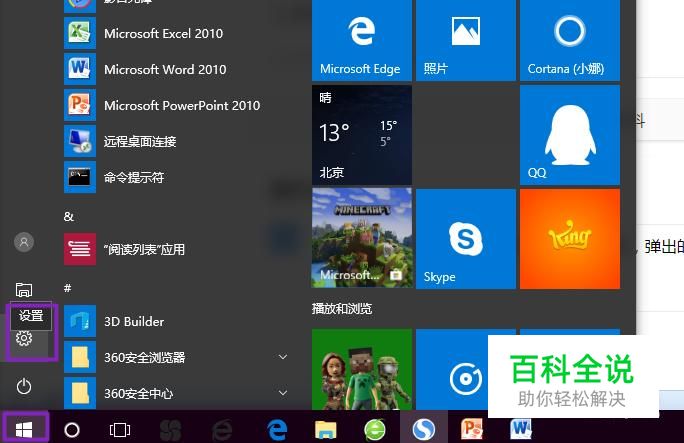Open the Cortana (小娜) tile
Screen dimensions: 684x443
click(x=570, y=39)
